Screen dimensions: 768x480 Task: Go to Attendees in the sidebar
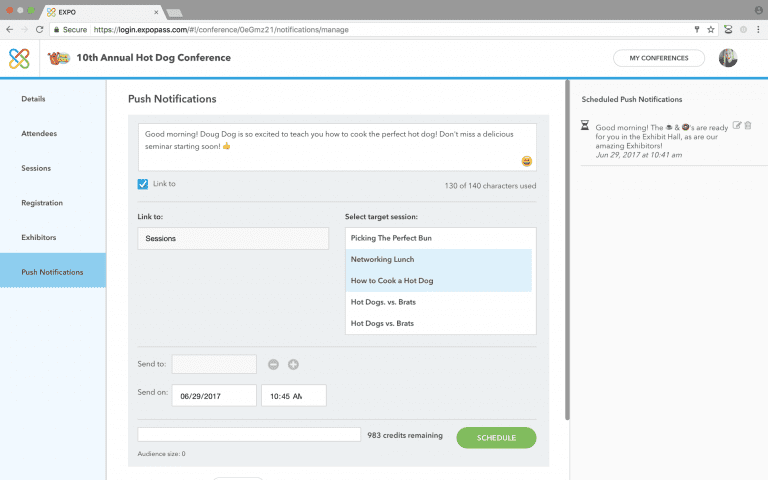(x=38, y=133)
